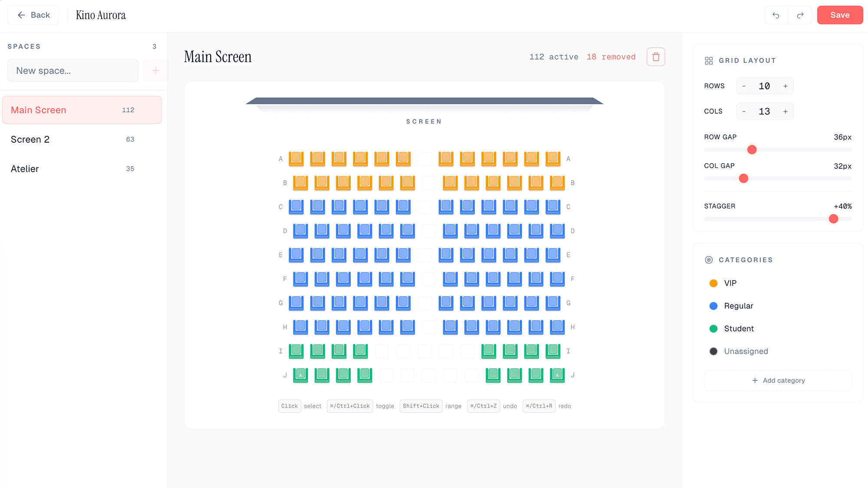Image resolution: width=868 pixels, height=488 pixels.
Task: Delete Main Screen with trash icon
Action: click(x=656, y=57)
